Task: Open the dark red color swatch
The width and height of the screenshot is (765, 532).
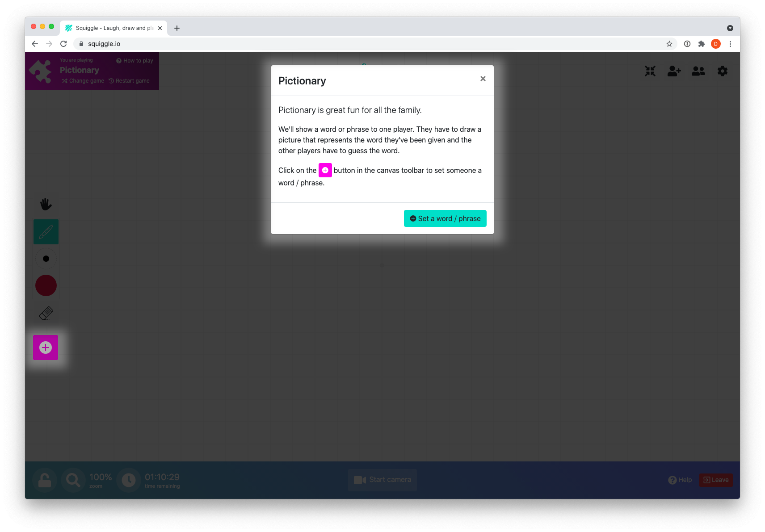Action: [46, 285]
